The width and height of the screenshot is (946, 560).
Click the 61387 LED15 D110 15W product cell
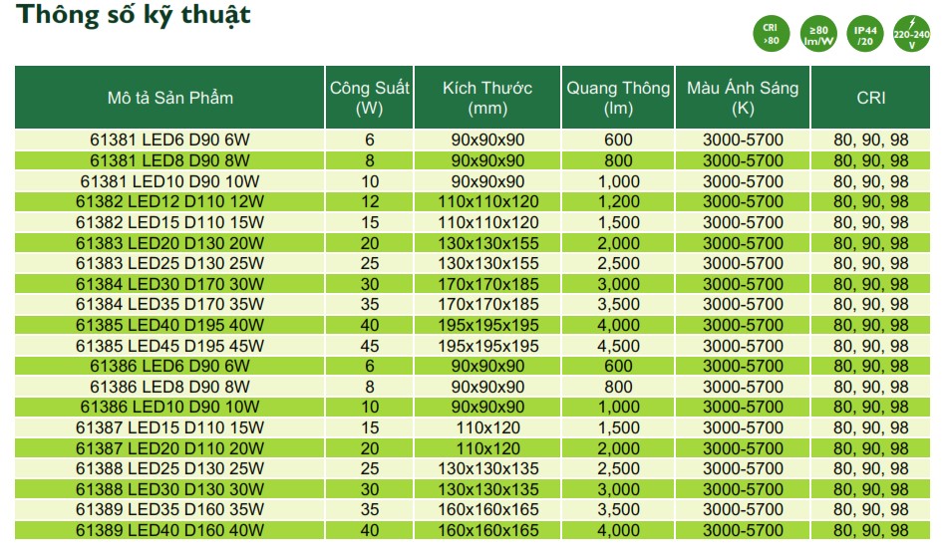click(169, 427)
